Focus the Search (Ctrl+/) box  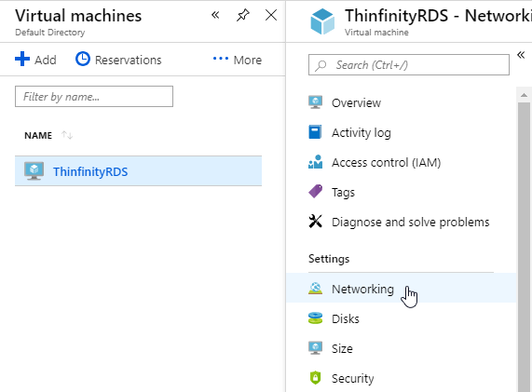point(409,65)
